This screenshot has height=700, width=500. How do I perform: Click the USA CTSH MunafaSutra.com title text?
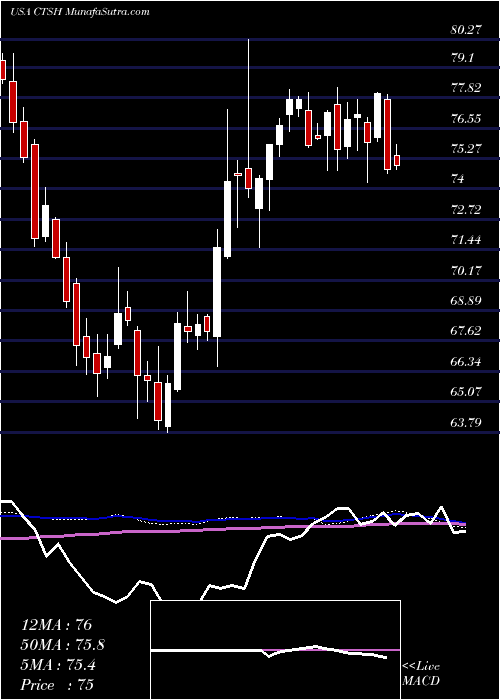tap(79, 12)
